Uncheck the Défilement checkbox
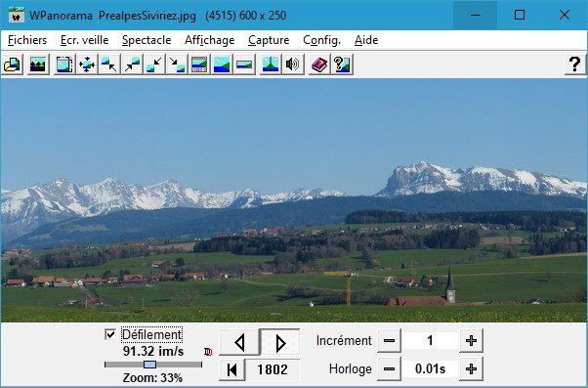The image size is (588, 388). point(110,334)
